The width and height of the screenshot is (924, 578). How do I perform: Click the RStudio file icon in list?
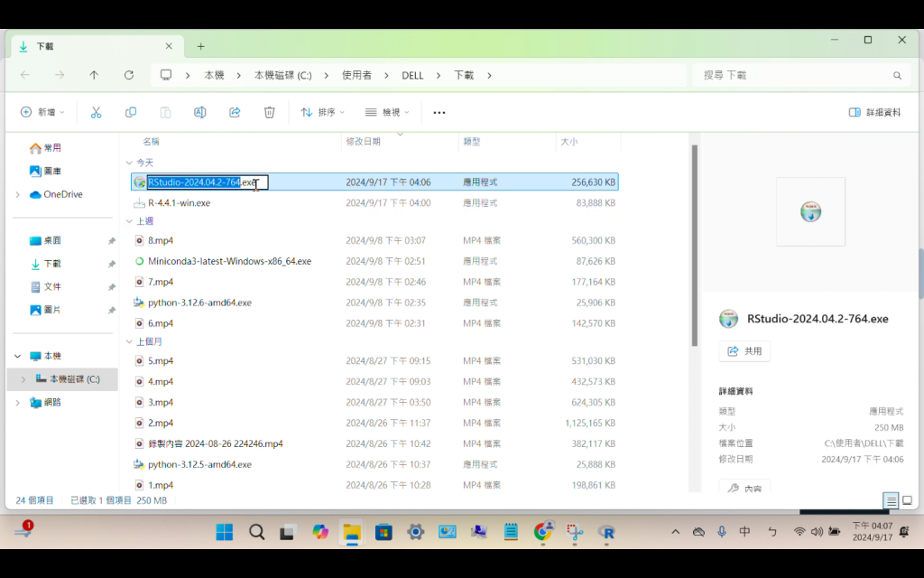pyautogui.click(x=140, y=182)
